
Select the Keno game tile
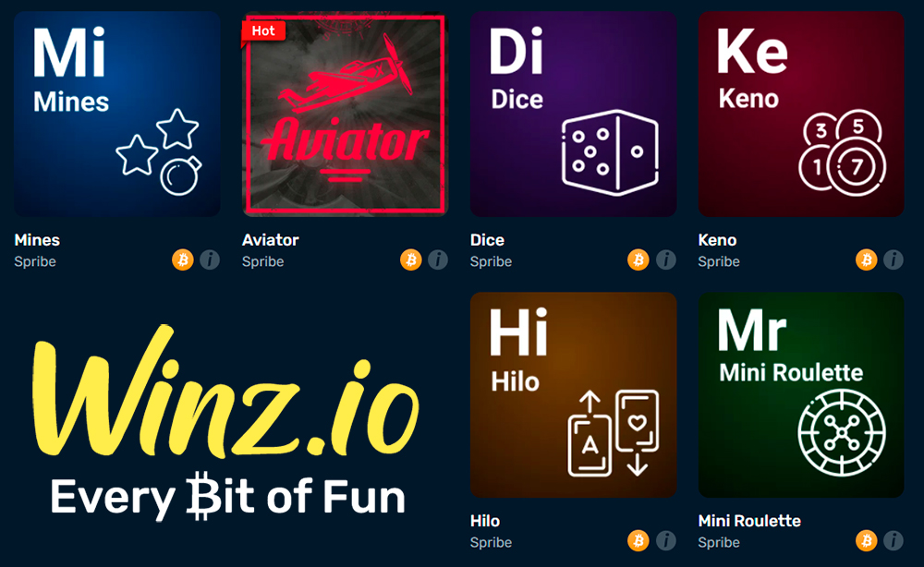[x=801, y=114]
